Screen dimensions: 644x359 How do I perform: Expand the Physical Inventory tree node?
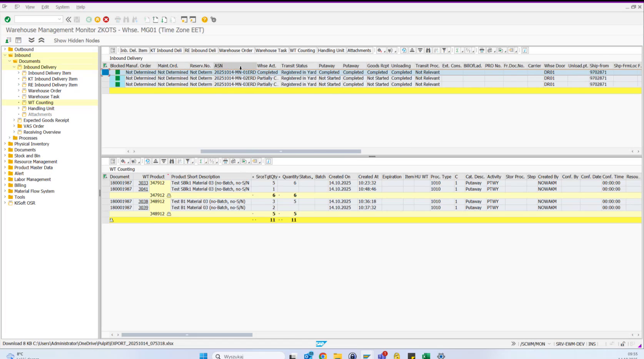(x=5, y=144)
